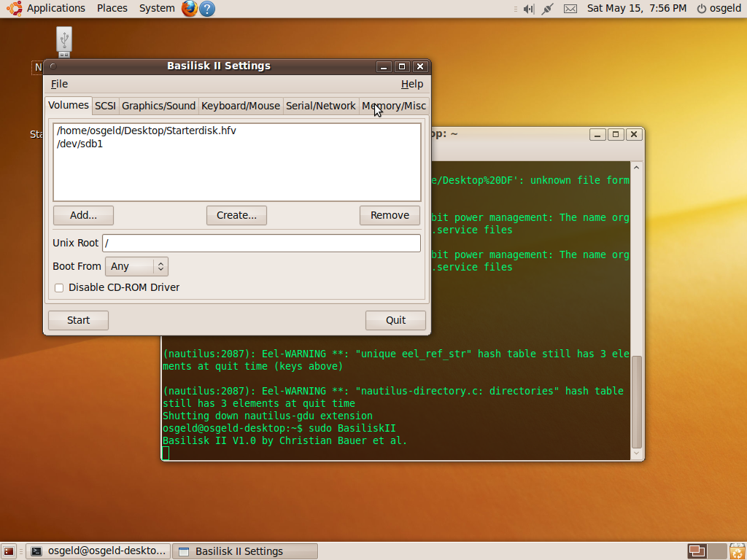The image size is (747, 560).
Task: Open the Places menu
Action: click(112, 8)
